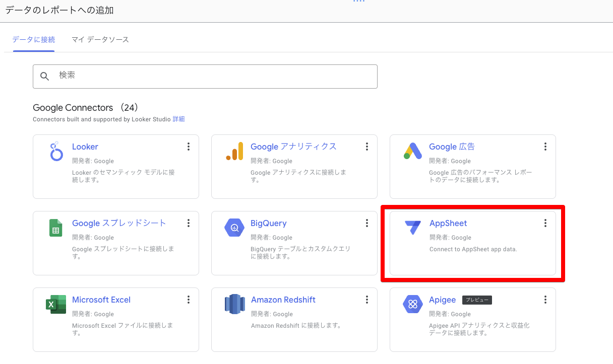Click the Amazon Redshift icon
613x364 pixels.
(234, 304)
